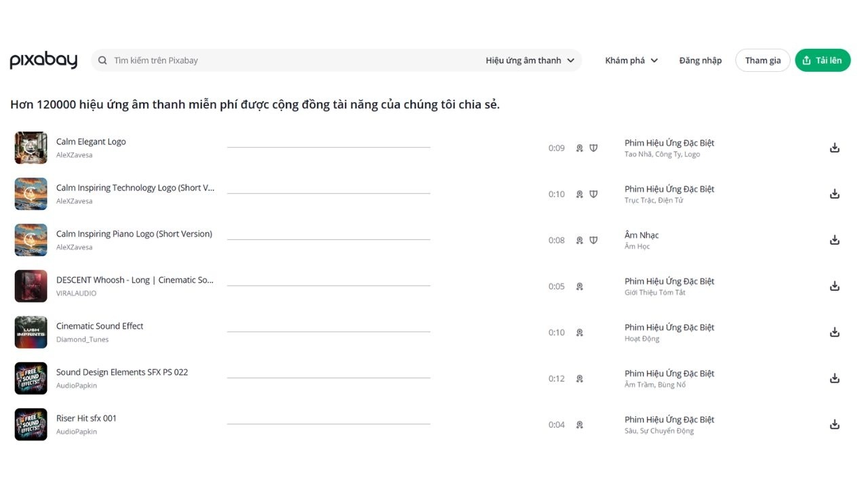Play Cinematic Sound Effect Lush Imprints thumbnail
This screenshot has height=488, width=868.
point(31,332)
